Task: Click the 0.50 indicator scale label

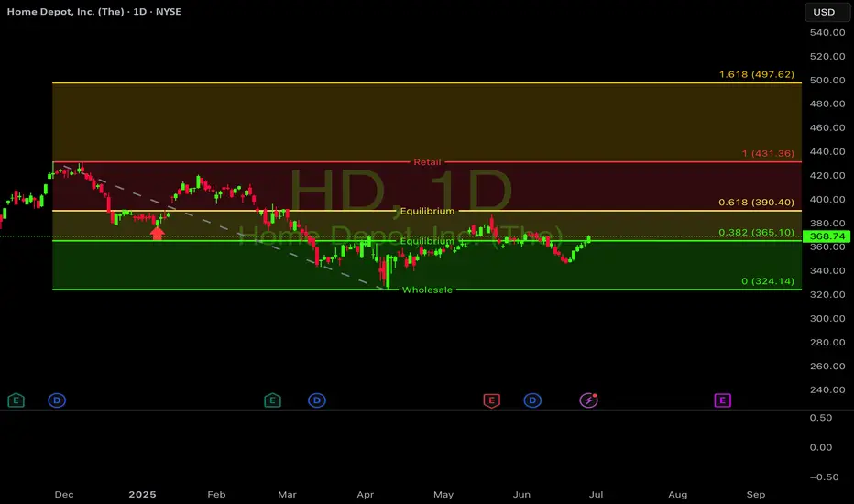Action: [821, 418]
